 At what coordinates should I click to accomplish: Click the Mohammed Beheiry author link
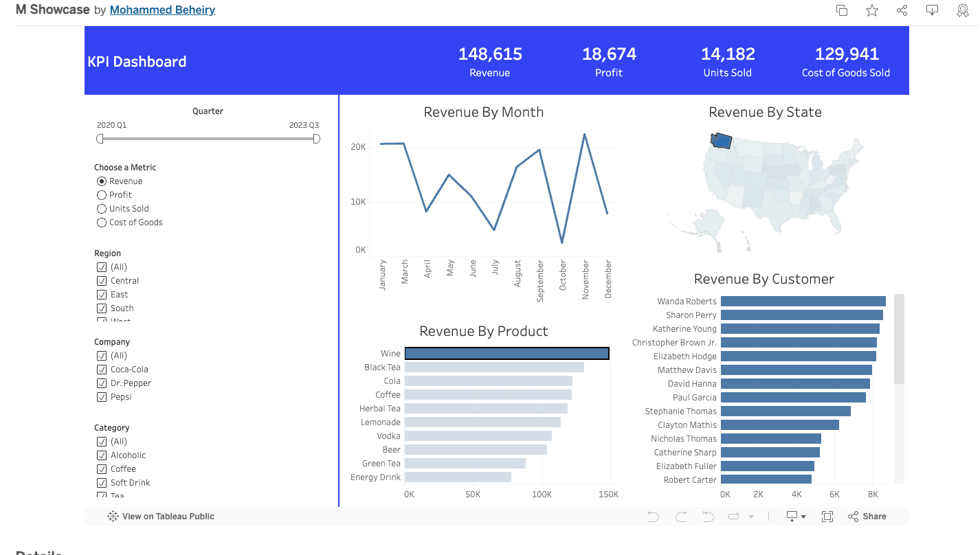click(162, 10)
